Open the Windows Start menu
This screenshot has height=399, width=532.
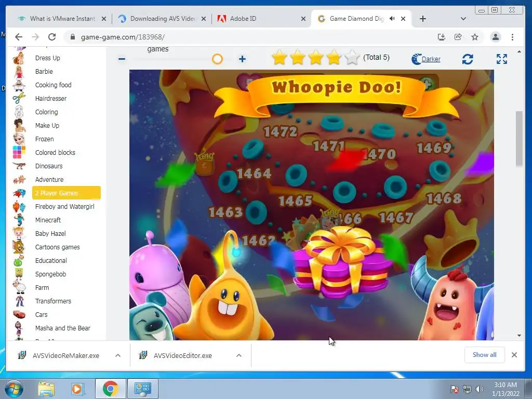(x=14, y=389)
